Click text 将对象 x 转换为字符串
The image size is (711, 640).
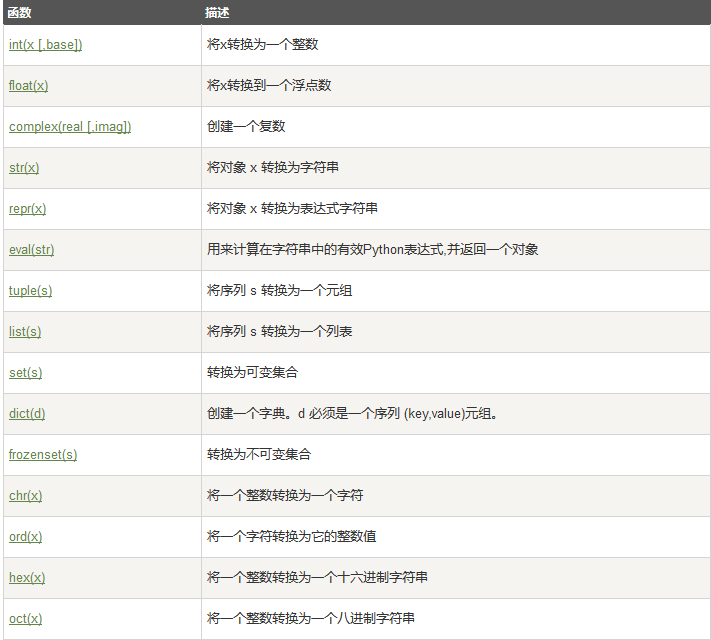(x=273, y=167)
